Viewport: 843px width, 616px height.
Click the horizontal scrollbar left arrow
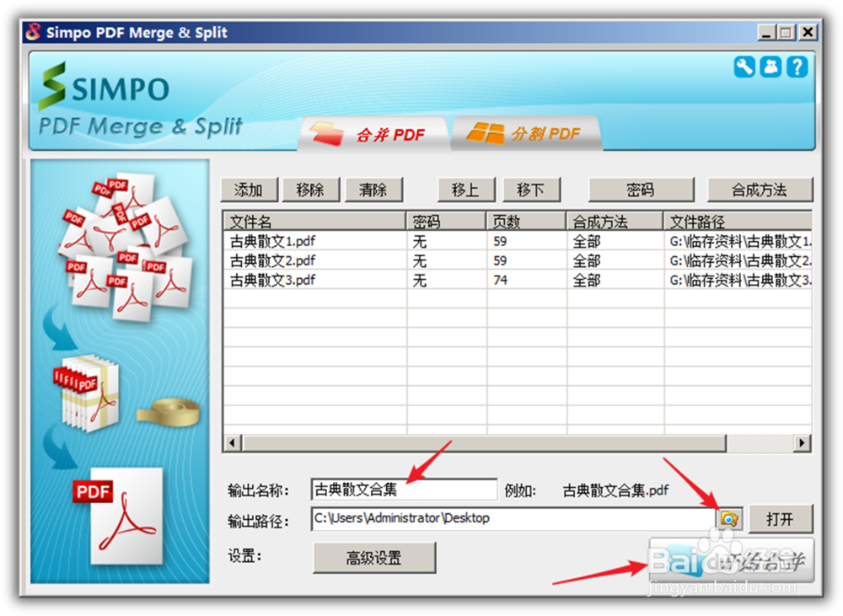(x=233, y=443)
